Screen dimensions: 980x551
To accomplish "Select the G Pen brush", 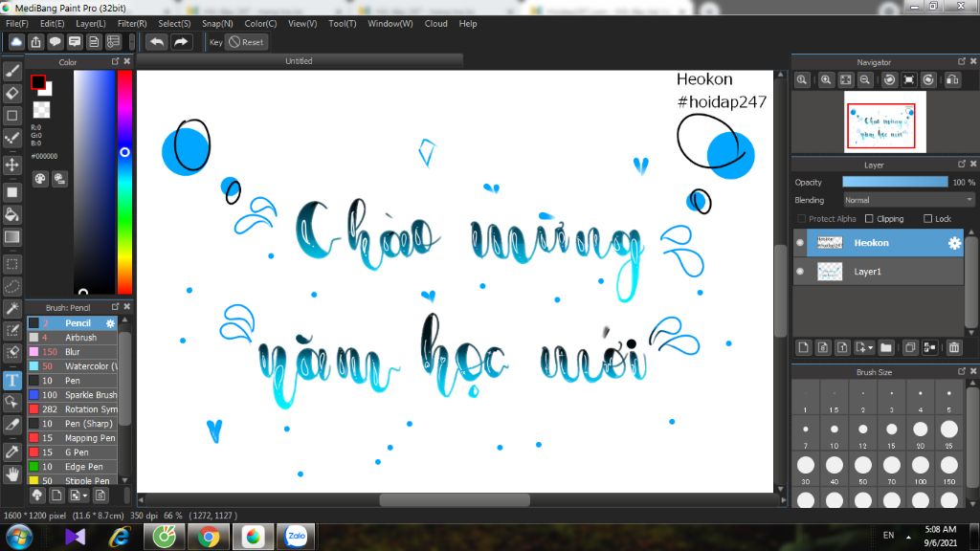I will [x=73, y=452].
